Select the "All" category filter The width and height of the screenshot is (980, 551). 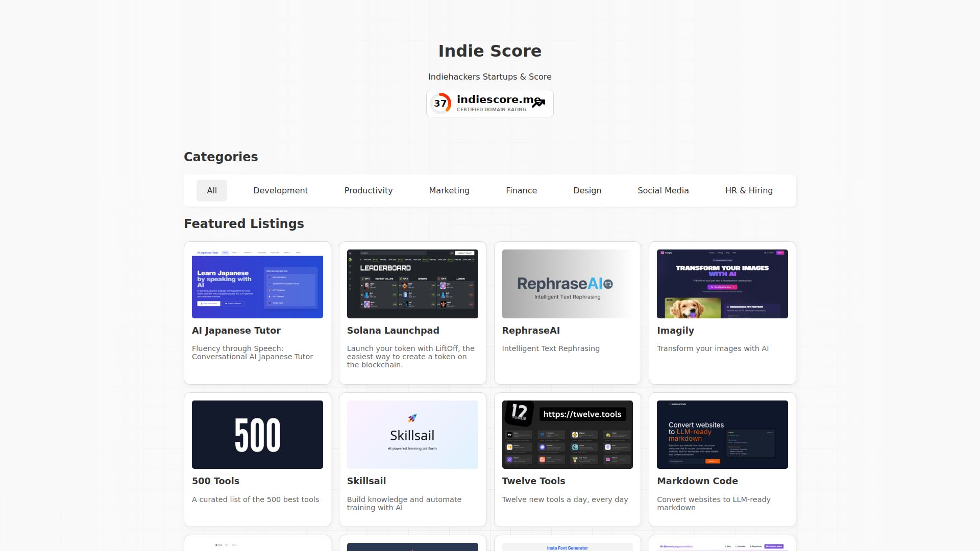point(212,190)
